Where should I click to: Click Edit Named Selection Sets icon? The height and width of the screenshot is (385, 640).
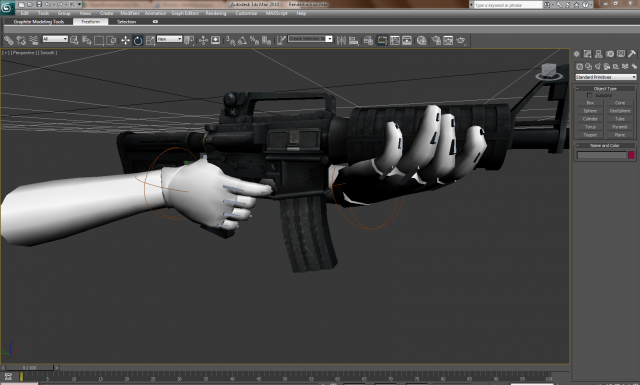pyautogui.click(x=281, y=40)
